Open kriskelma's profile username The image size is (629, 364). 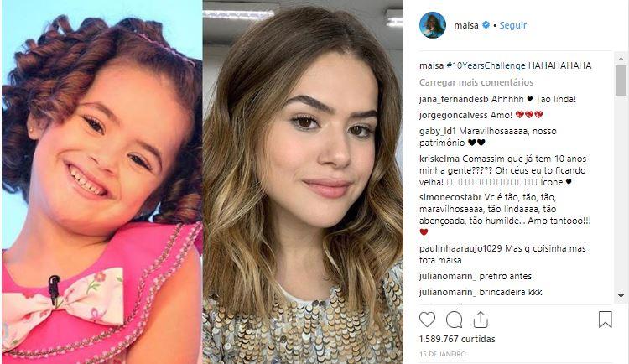click(x=439, y=159)
